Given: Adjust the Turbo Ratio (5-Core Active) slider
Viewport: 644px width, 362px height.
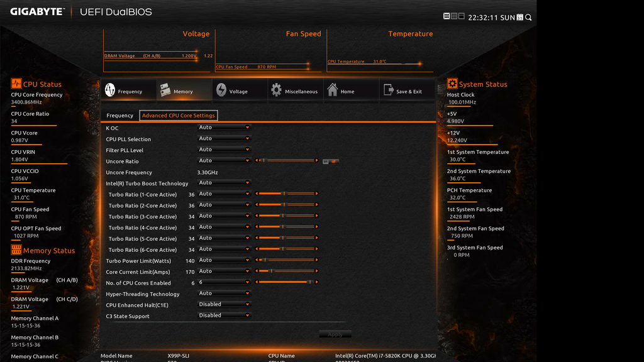Looking at the screenshot, I should click(287, 238).
